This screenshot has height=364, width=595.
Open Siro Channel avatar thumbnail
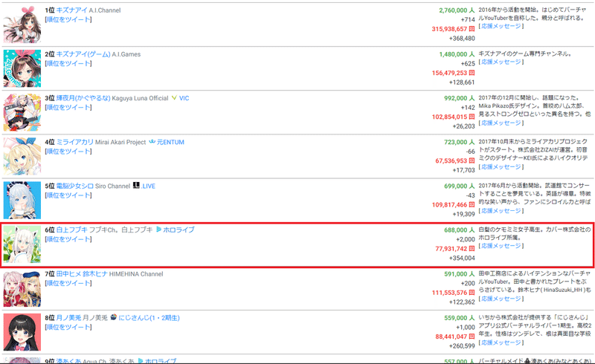pos(22,201)
